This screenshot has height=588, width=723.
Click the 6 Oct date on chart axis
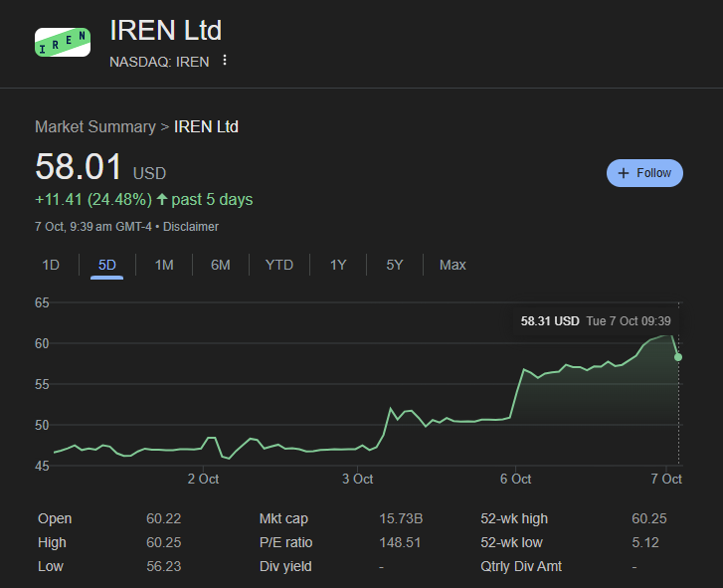point(515,479)
